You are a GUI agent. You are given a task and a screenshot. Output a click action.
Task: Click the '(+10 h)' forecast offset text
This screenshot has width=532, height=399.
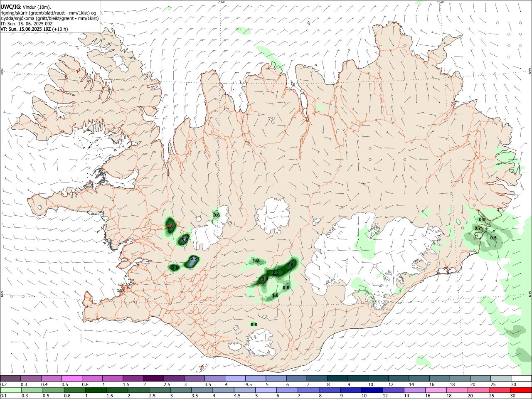click(60, 29)
